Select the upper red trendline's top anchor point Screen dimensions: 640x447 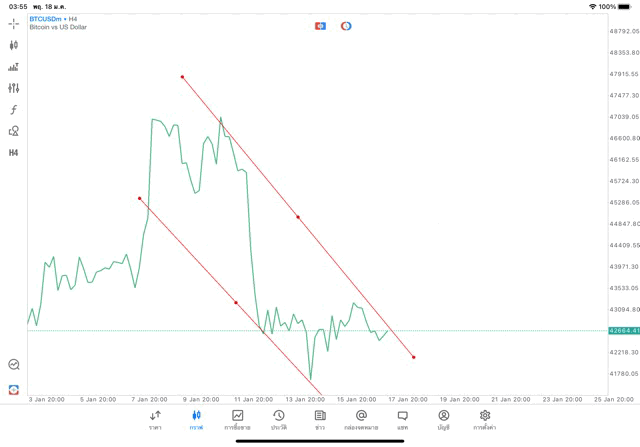182,77
